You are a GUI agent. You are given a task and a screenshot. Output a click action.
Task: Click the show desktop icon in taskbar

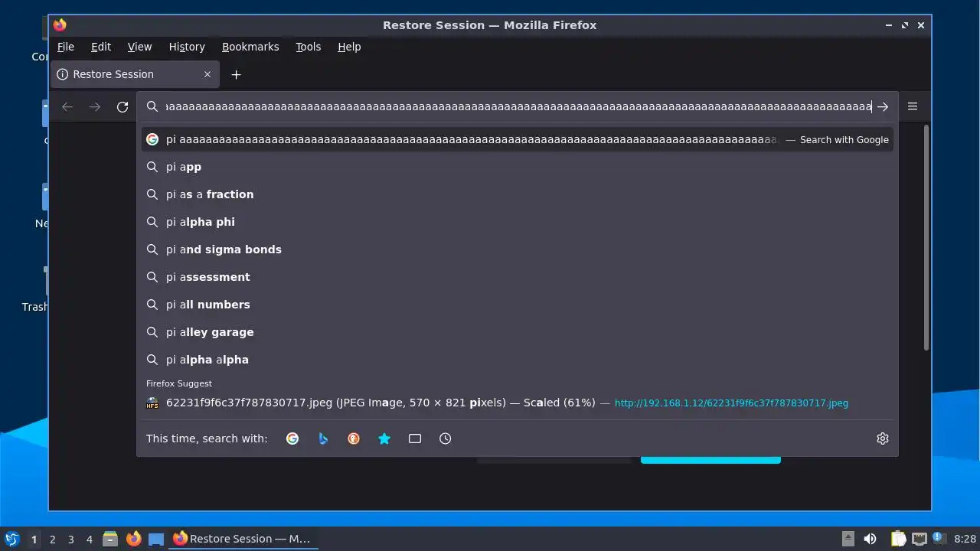(156, 539)
